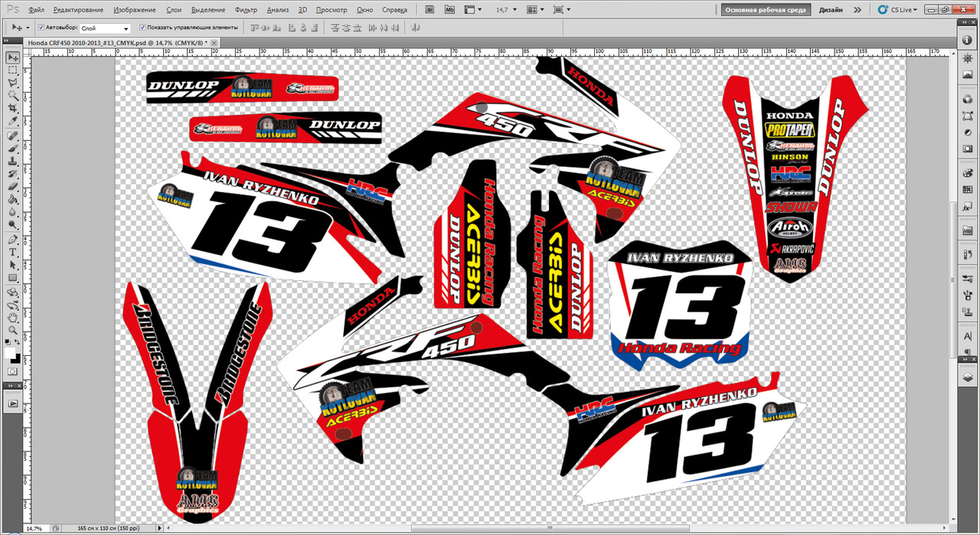Viewport: 980px width, 535px height.
Task: Open the Character panel A icon
Action: [x=968, y=336]
